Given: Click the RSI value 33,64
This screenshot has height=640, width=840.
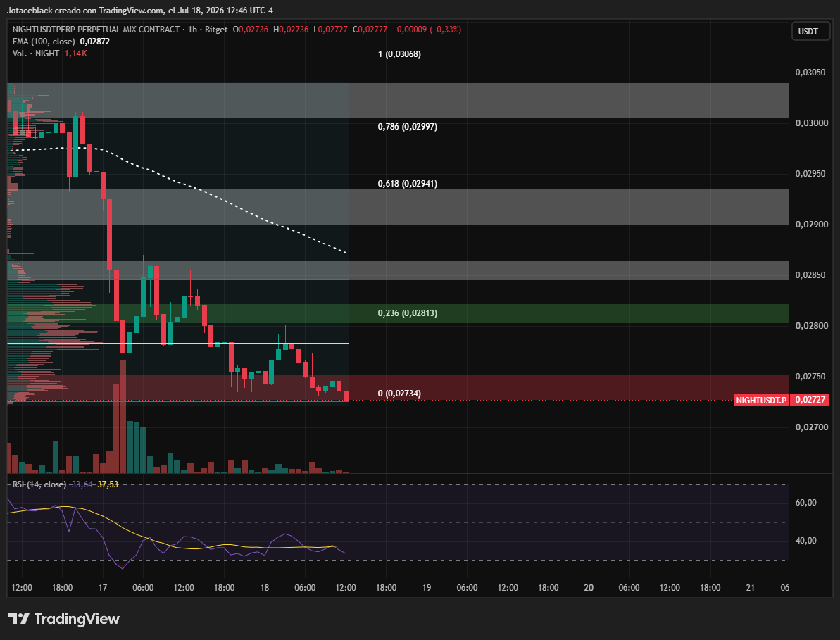Looking at the screenshot, I should (82, 484).
